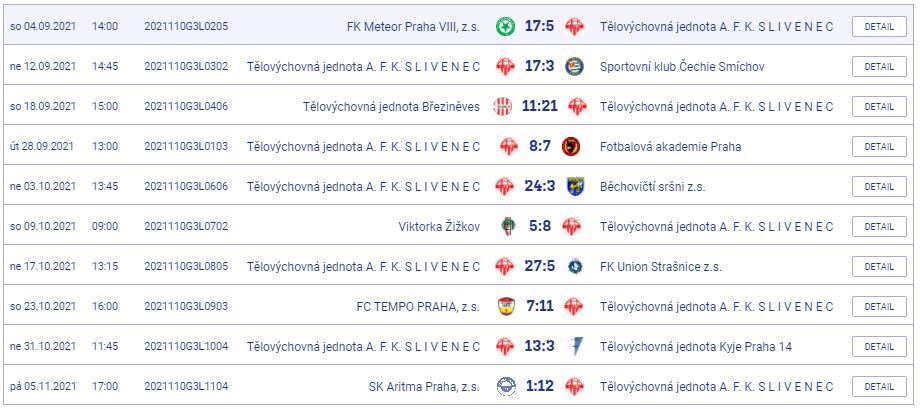Click Fotbalová akademie Praha club logo

click(571, 146)
